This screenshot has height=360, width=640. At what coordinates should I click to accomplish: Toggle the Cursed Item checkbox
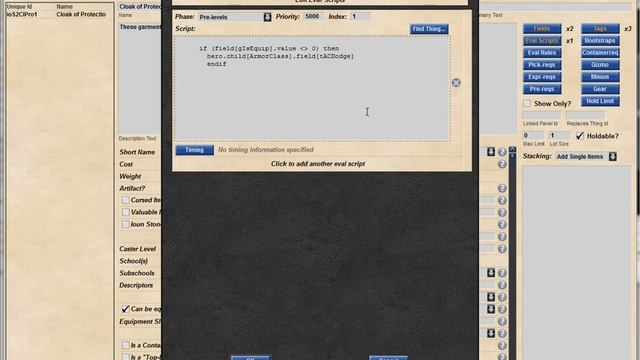tap(126, 200)
